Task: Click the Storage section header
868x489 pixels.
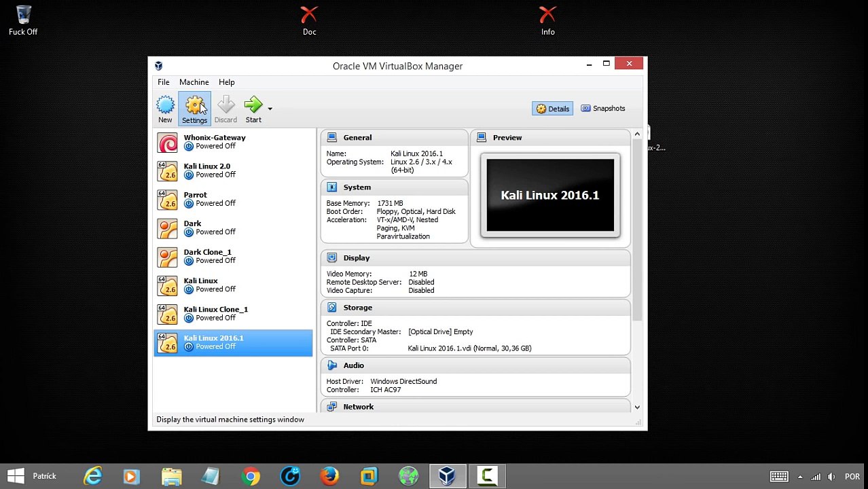Action: coord(475,308)
